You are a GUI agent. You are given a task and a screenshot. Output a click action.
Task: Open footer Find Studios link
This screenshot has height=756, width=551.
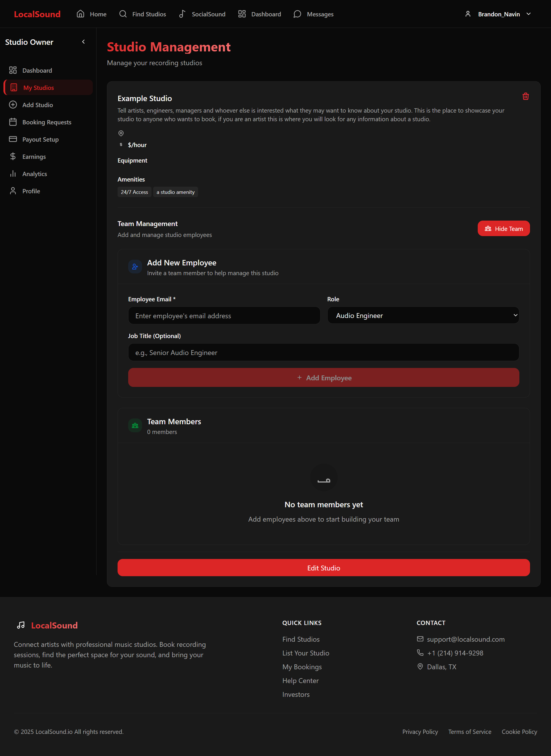[301, 639]
